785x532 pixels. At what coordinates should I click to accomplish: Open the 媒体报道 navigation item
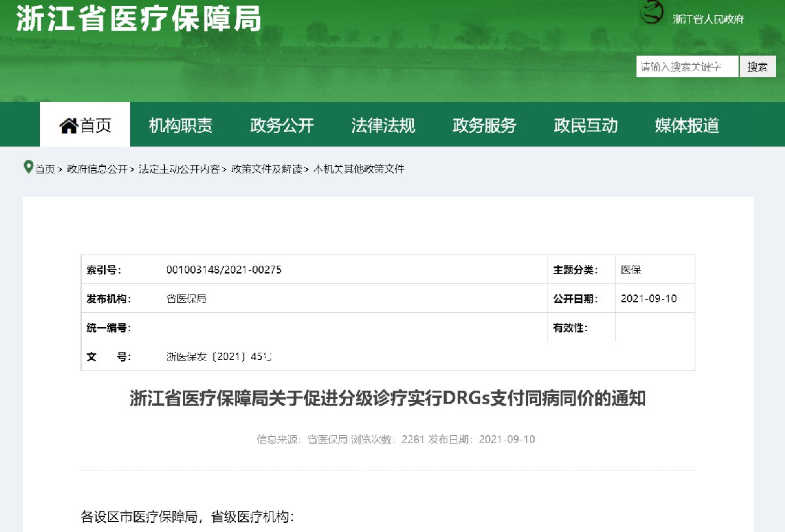(687, 125)
